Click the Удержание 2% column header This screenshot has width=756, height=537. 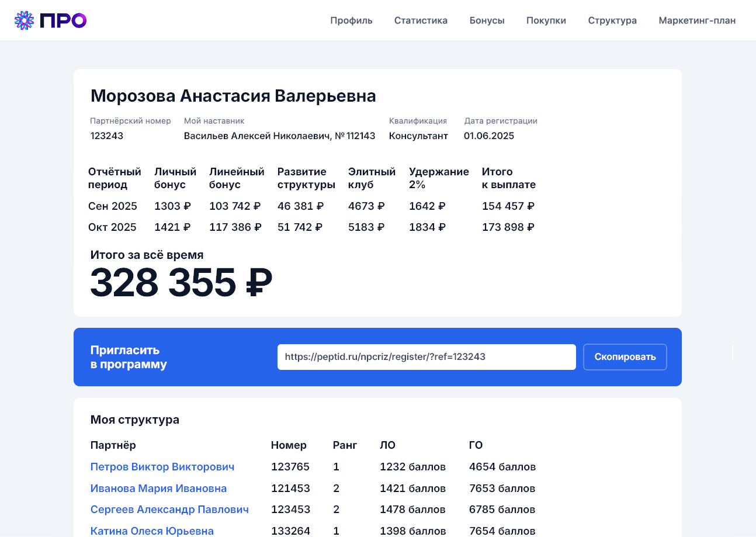(x=439, y=178)
